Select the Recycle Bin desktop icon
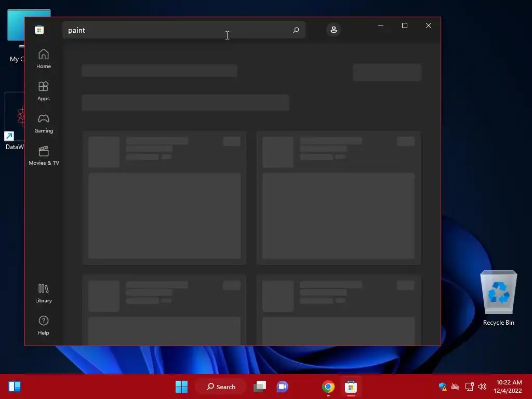The image size is (532, 399). tap(498, 298)
